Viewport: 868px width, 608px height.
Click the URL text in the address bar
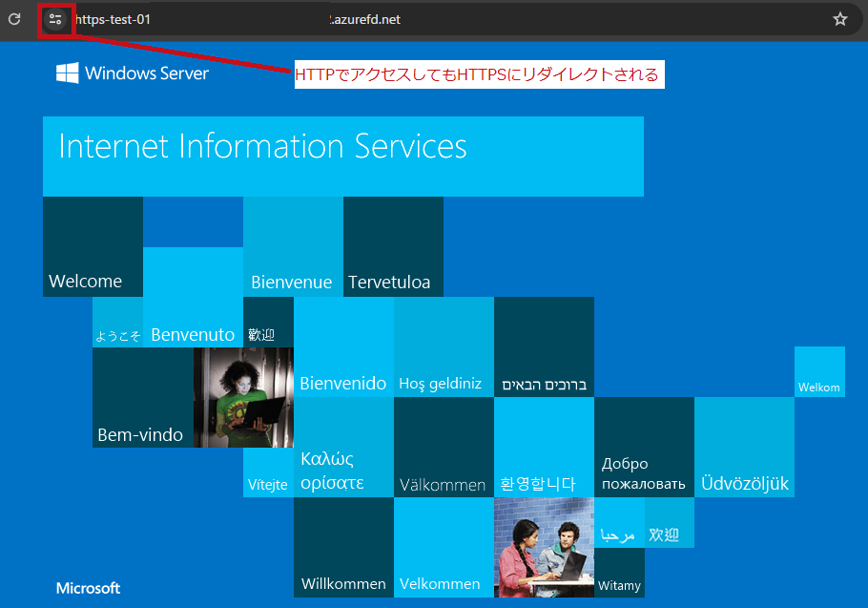pyautogui.click(x=238, y=19)
